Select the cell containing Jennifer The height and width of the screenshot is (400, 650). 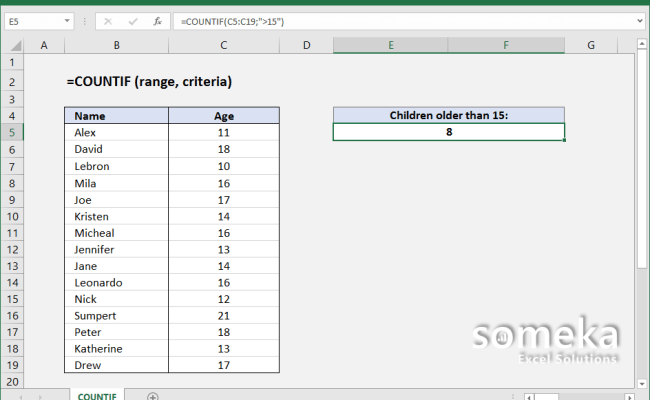coord(116,250)
